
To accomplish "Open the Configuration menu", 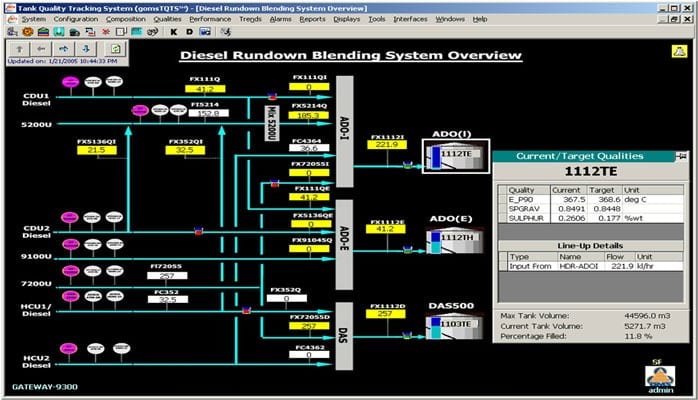I will coord(76,19).
